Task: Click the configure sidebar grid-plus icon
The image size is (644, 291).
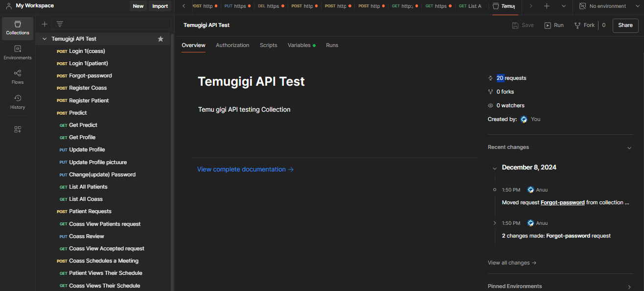Action: coord(18,129)
